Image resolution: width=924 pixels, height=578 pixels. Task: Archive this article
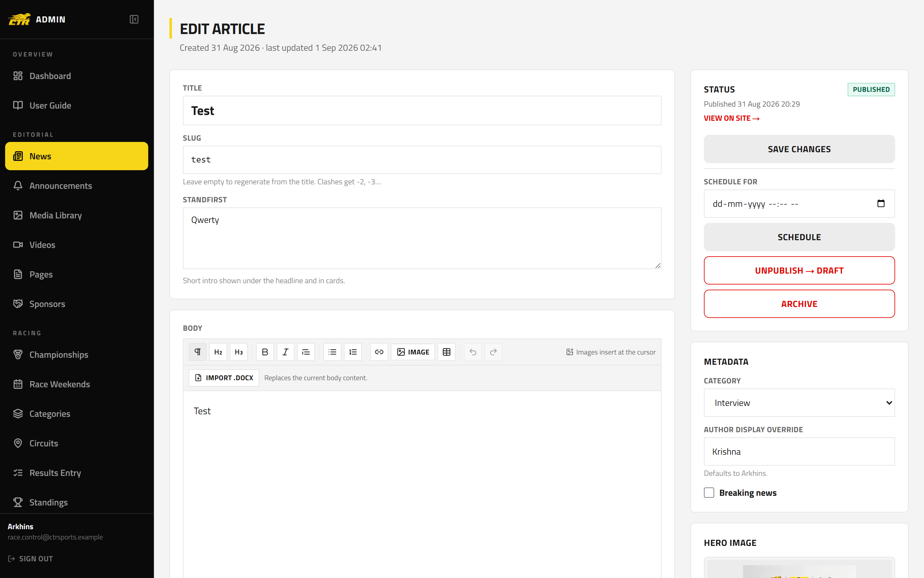(x=799, y=303)
